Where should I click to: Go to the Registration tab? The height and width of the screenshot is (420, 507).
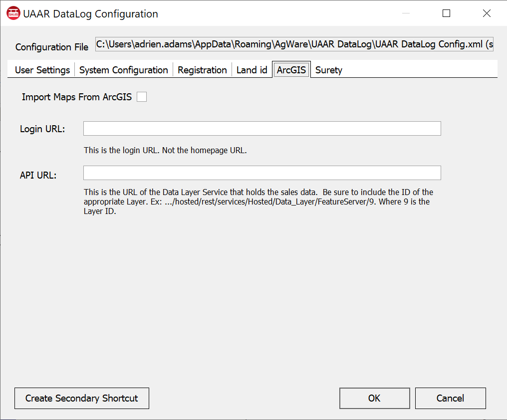tap(202, 70)
